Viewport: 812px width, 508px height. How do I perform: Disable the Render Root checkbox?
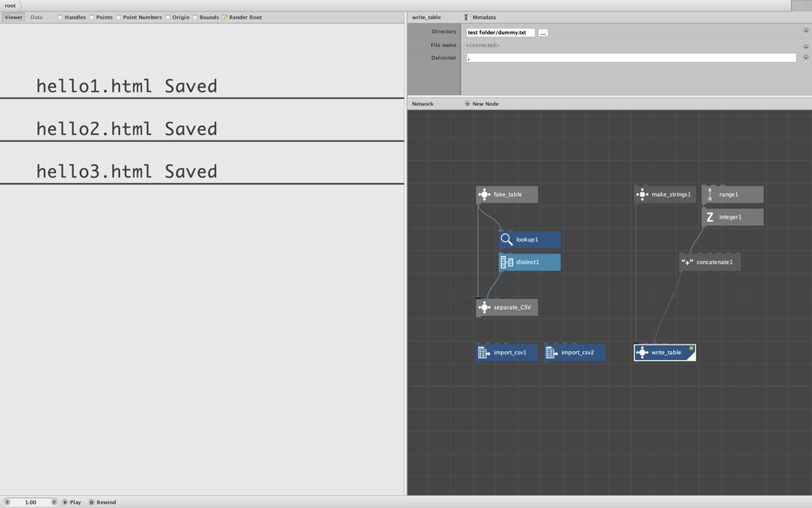click(225, 17)
